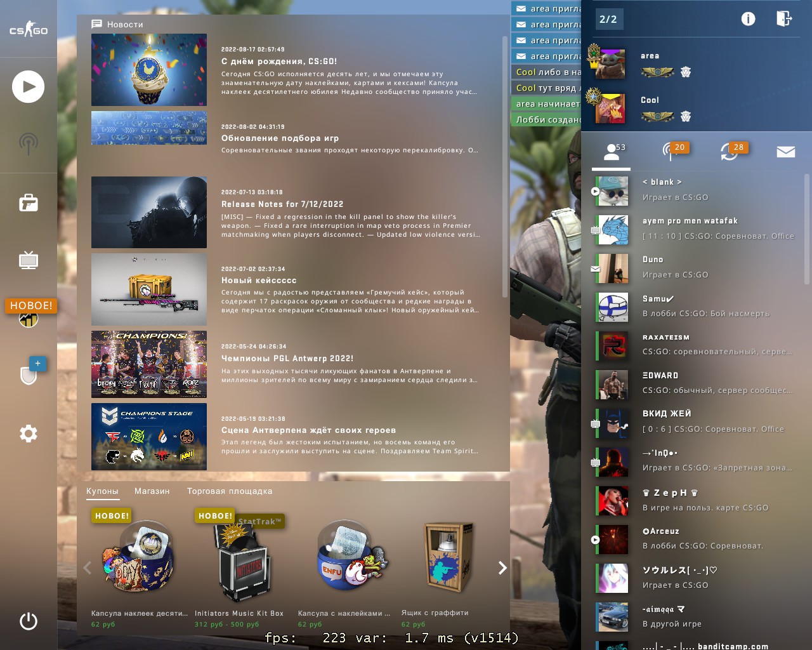812x650 pixels.
Task: Open the invites envelope tab
Action: point(786,152)
